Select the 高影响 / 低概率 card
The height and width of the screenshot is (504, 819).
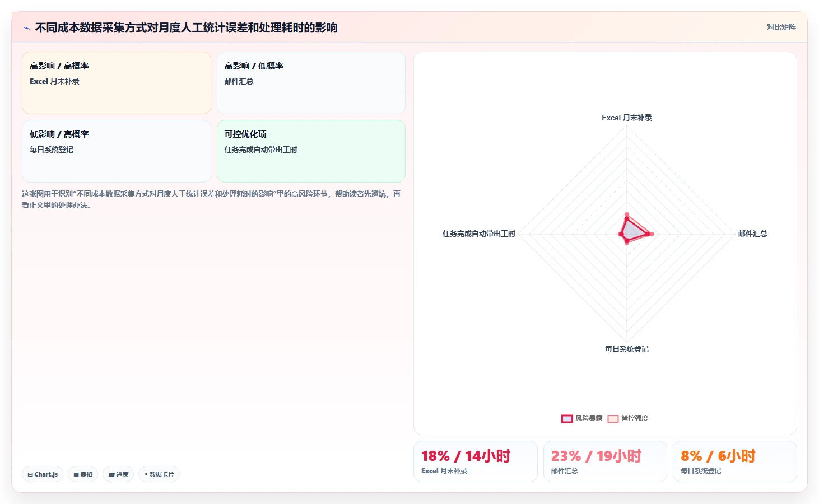311,83
